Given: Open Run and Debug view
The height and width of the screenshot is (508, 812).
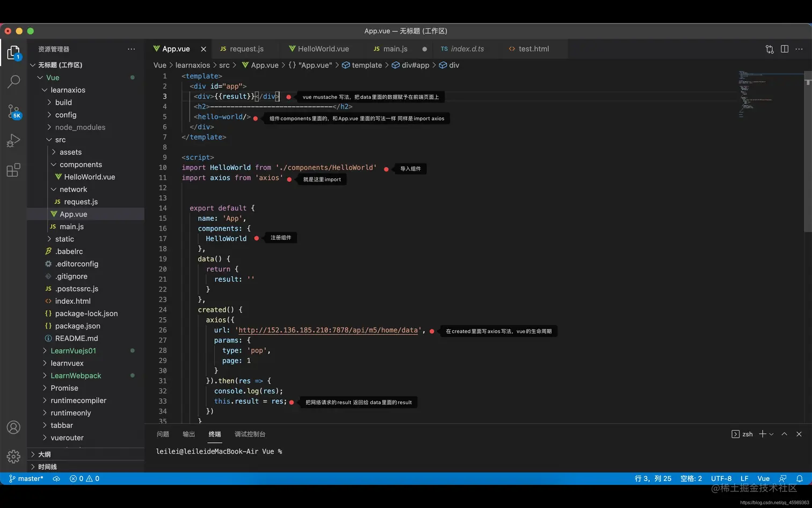Looking at the screenshot, I should tap(13, 141).
